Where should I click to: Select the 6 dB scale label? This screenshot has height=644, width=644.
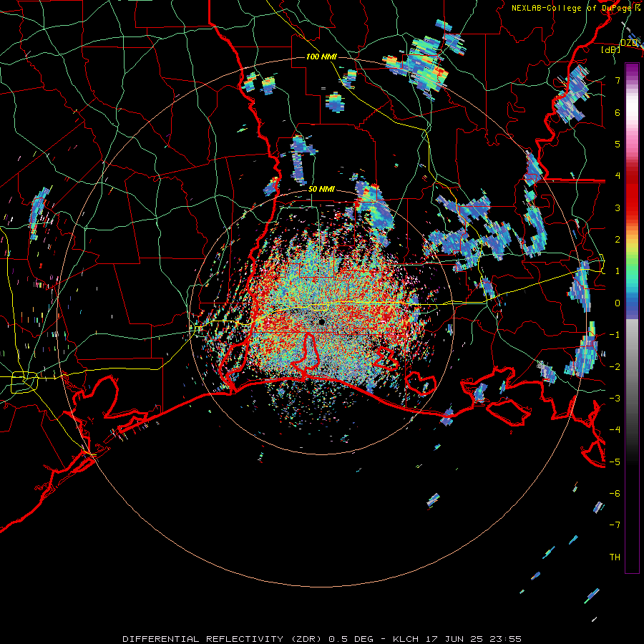618,112
